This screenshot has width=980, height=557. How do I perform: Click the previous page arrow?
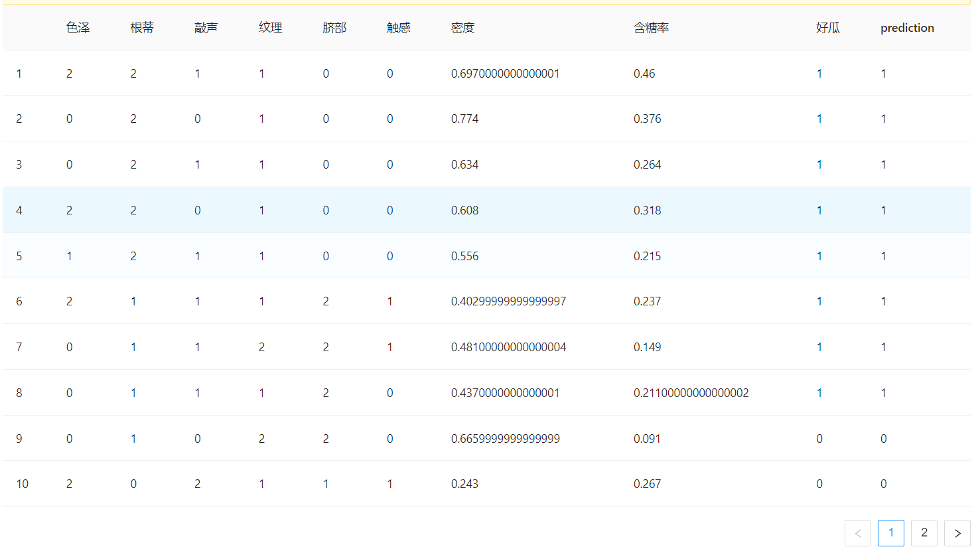coord(857,533)
